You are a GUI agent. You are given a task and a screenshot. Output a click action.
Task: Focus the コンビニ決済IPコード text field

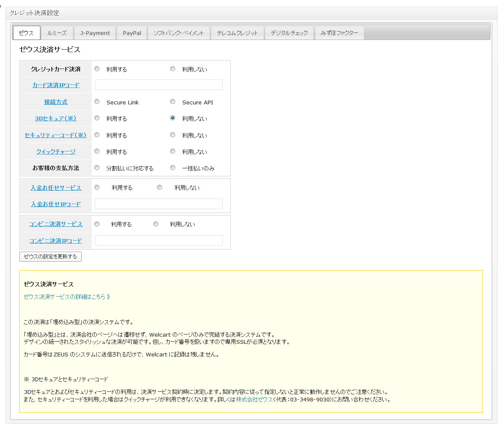click(x=158, y=241)
